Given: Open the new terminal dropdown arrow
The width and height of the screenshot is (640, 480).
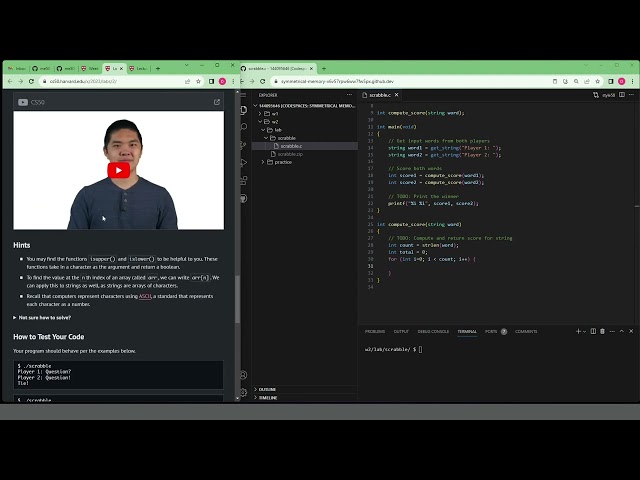Looking at the screenshot, I should tap(584, 331).
